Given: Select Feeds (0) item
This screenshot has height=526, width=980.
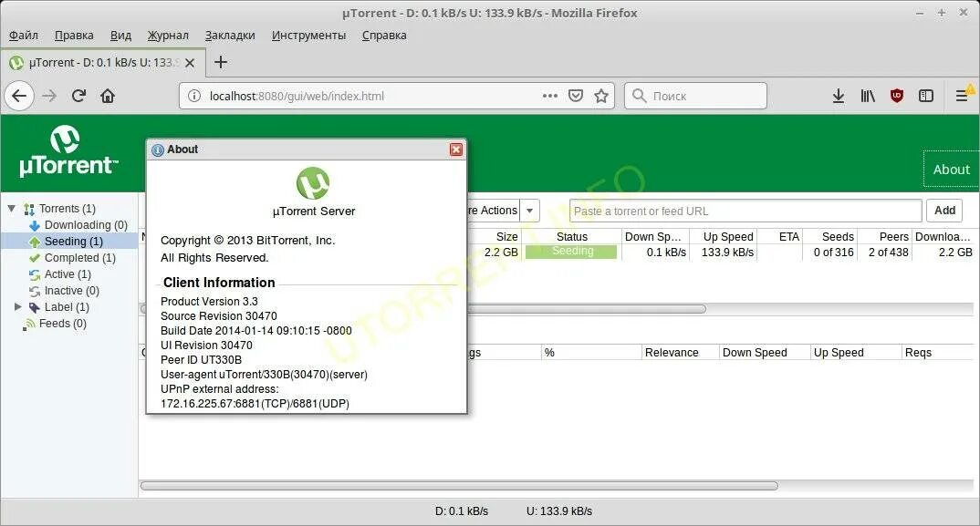Looking at the screenshot, I should click(x=62, y=324).
